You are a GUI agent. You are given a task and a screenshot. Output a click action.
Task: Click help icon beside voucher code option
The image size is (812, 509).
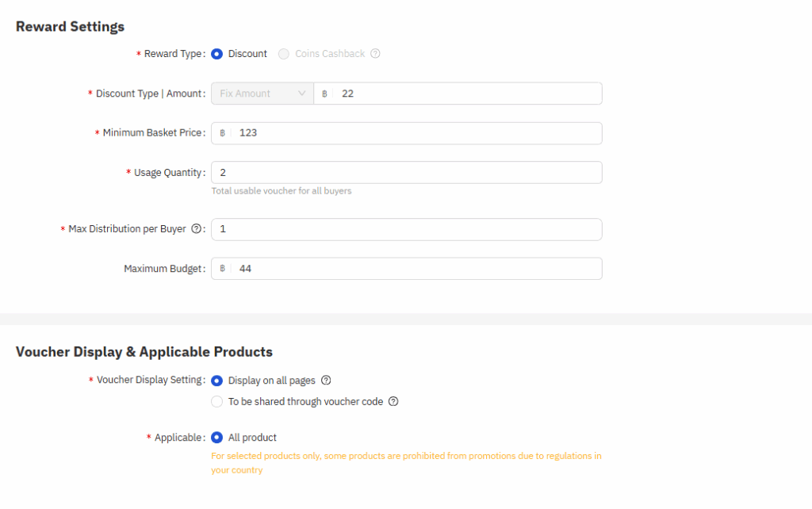393,402
